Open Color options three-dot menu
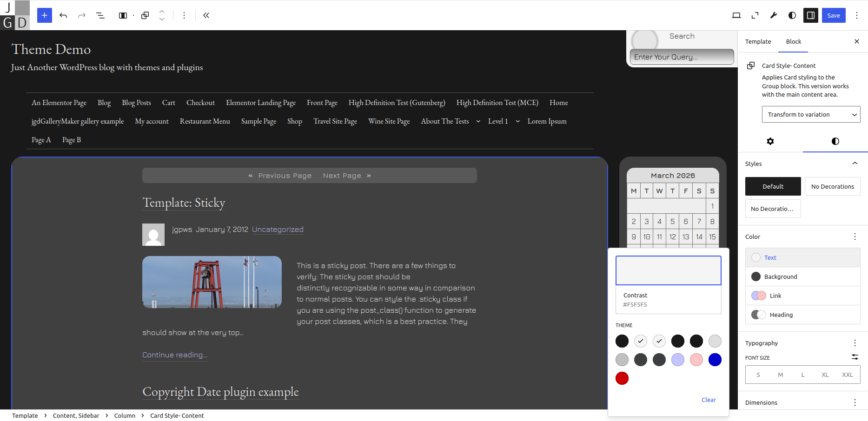868x421 pixels. coord(855,237)
